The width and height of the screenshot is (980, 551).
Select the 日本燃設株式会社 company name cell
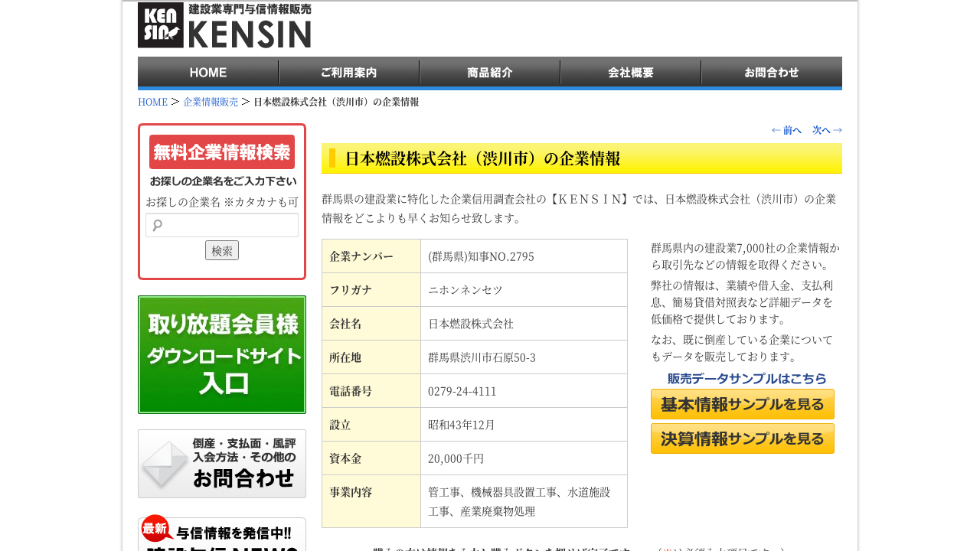click(524, 324)
